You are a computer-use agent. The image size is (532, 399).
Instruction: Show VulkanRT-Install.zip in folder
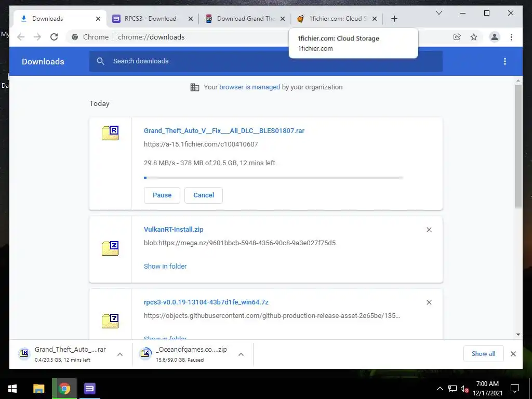[165, 267]
